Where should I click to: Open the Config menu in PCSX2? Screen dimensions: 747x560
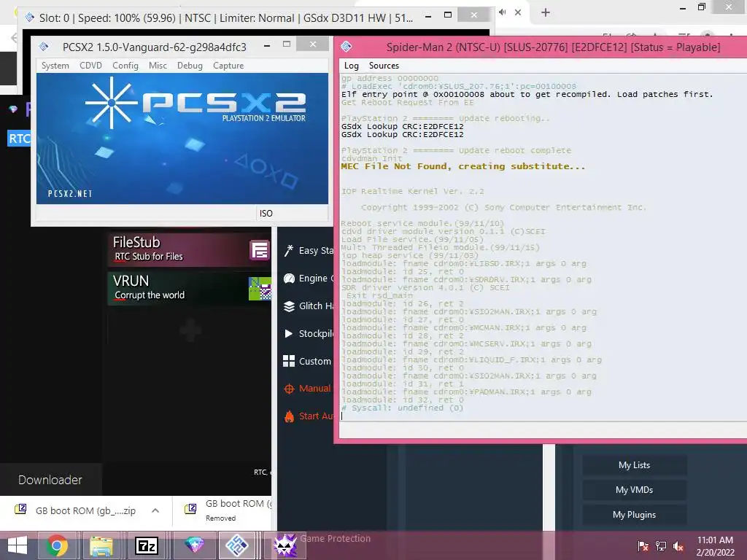pos(125,65)
